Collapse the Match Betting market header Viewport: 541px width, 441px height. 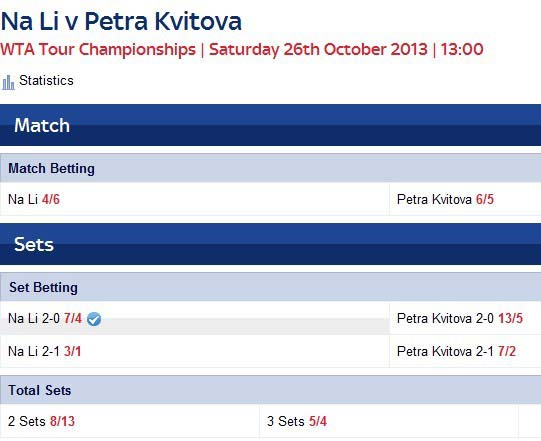[x=270, y=168]
